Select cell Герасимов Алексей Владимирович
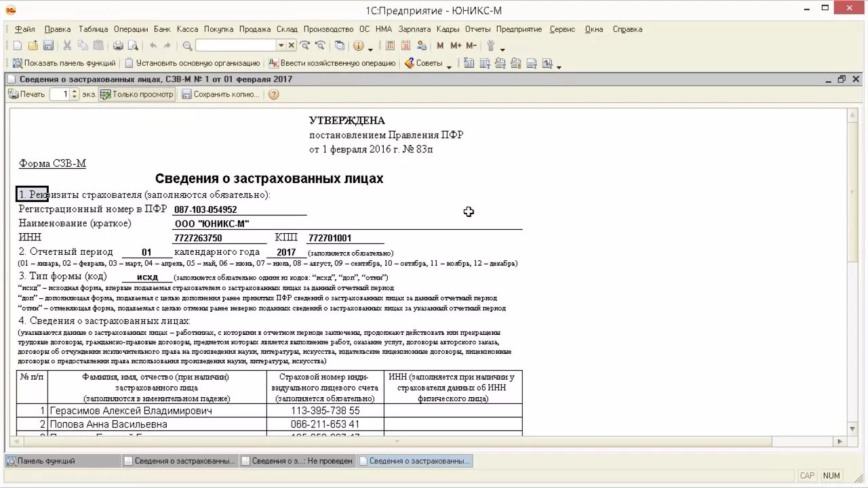Image resolution: width=868 pixels, height=488 pixels. point(157,411)
